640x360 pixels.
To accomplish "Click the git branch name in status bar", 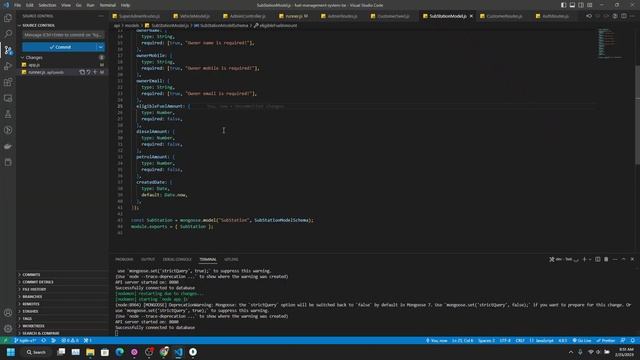I will click(x=25, y=340).
